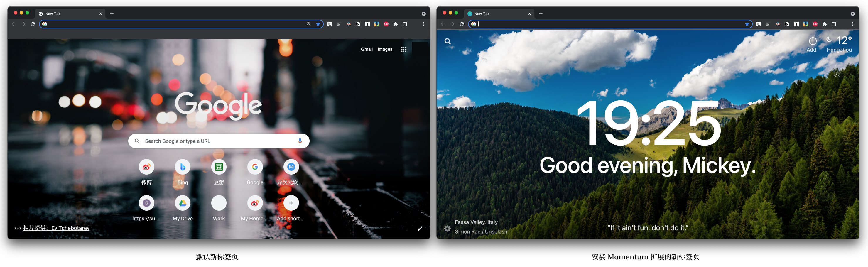The height and width of the screenshot is (267, 868).
Task: Open the 微博 shortcut
Action: click(x=146, y=172)
